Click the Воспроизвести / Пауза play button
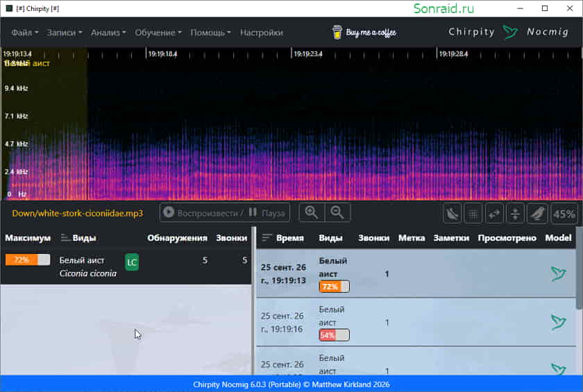 coord(225,213)
